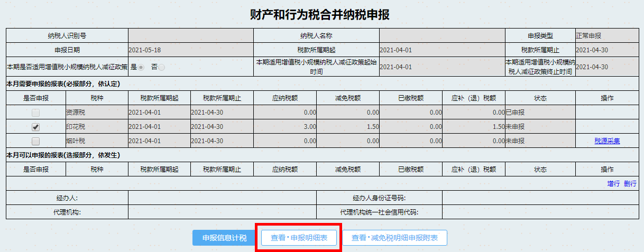Uncheck the 印花税 declaration checkbox
Viewport: 644px width, 252px height.
[x=35, y=127]
